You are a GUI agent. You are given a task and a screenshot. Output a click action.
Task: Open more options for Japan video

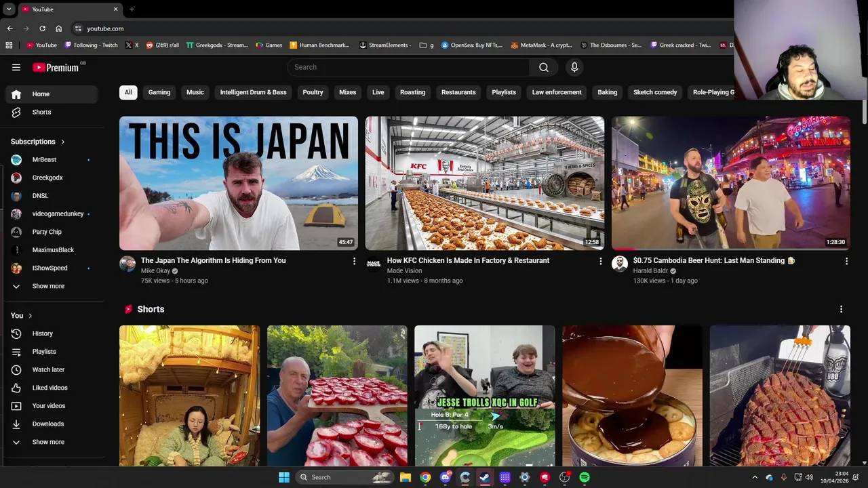click(x=354, y=261)
